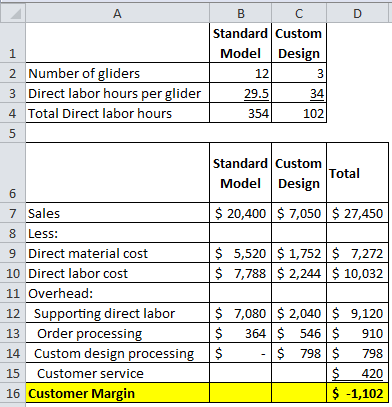
Task: Click the 'Number of gliders' cell
Action: coord(117,73)
